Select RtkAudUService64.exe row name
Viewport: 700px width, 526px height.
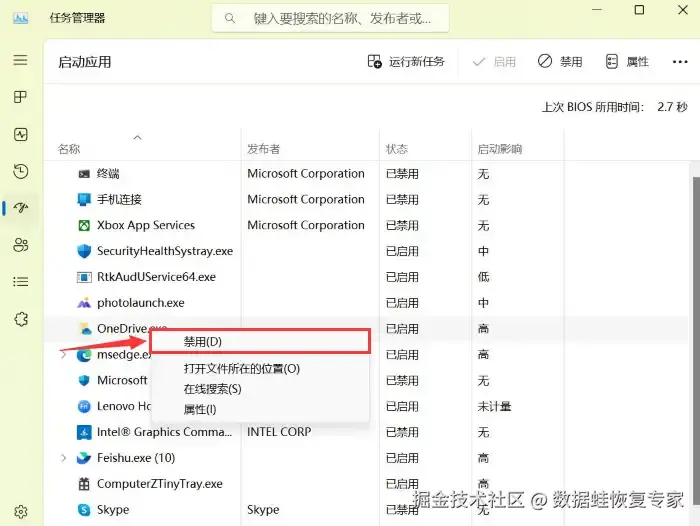pos(156,277)
